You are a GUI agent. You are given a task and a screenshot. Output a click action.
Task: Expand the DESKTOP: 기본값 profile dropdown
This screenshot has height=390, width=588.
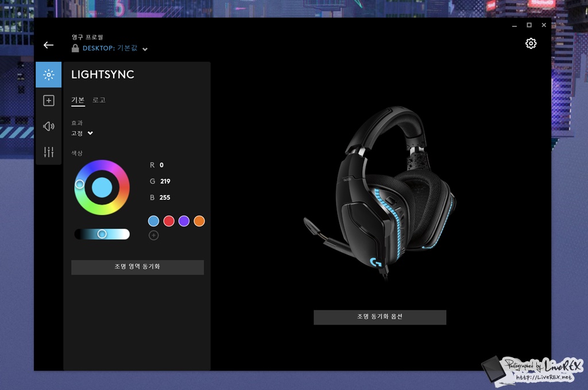pos(145,49)
